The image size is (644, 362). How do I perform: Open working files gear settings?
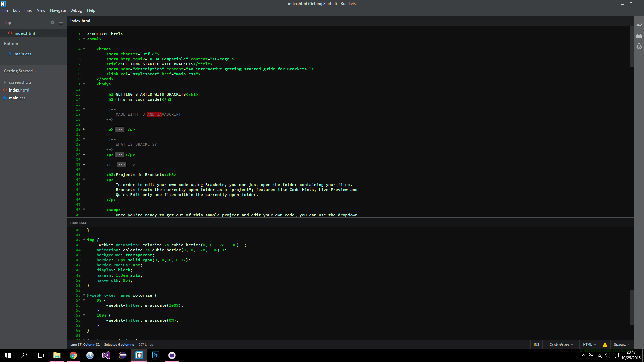[x=52, y=22]
